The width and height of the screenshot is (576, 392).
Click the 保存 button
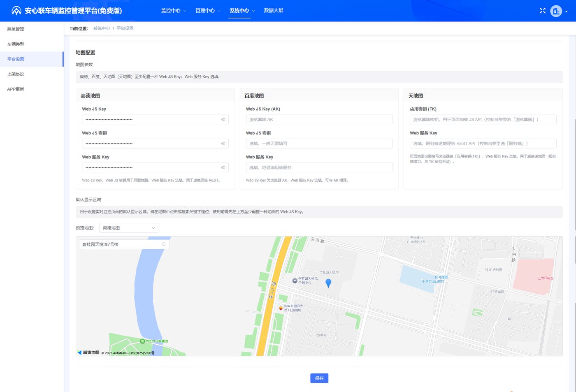coord(319,378)
